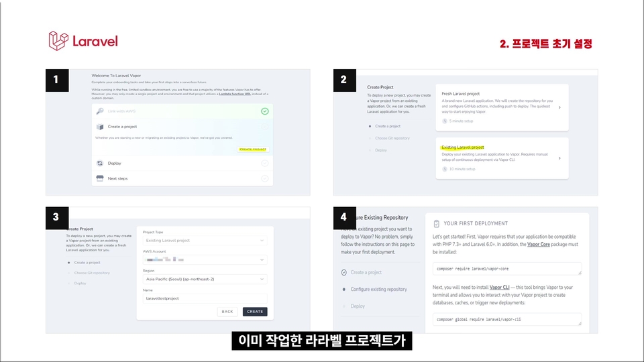
Task: Click the green checkmark on Link with AWS
Action: click(x=265, y=111)
